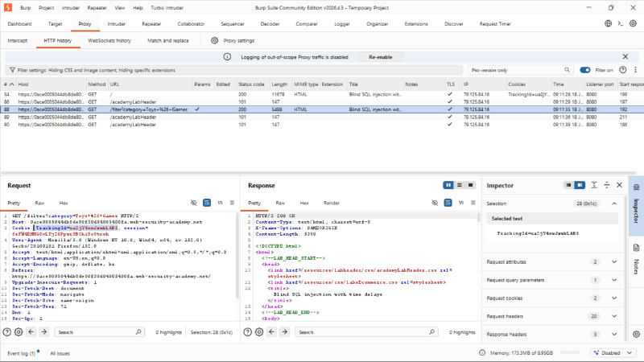Toggle pretty-print icon in Request panel
644x362 pixels.
pyautogui.click(x=207, y=203)
